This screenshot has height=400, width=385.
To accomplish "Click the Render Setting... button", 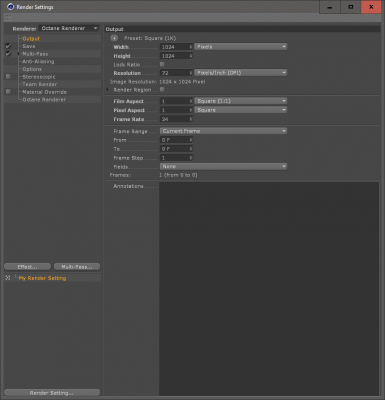I will (x=52, y=393).
